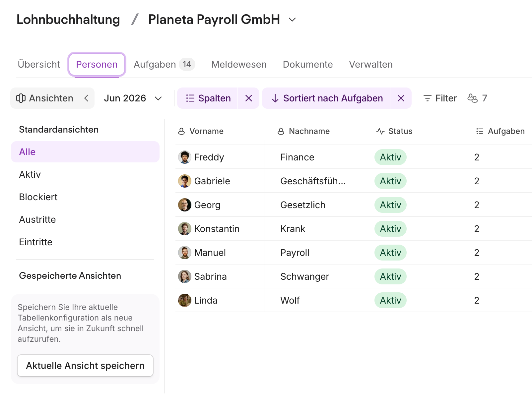Click the Nachname column header
Viewport: 532px width, 412px height.
coord(304,131)
